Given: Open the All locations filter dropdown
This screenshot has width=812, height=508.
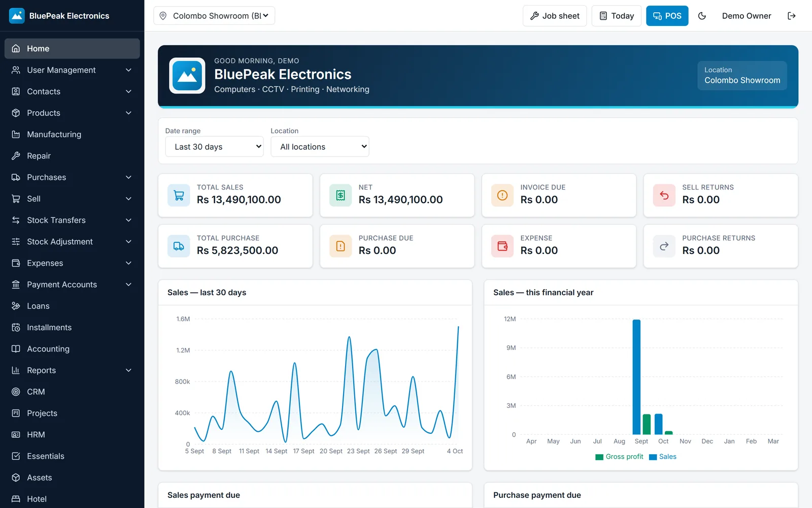Looking at the screenshot, I should [x=320, y=147].
